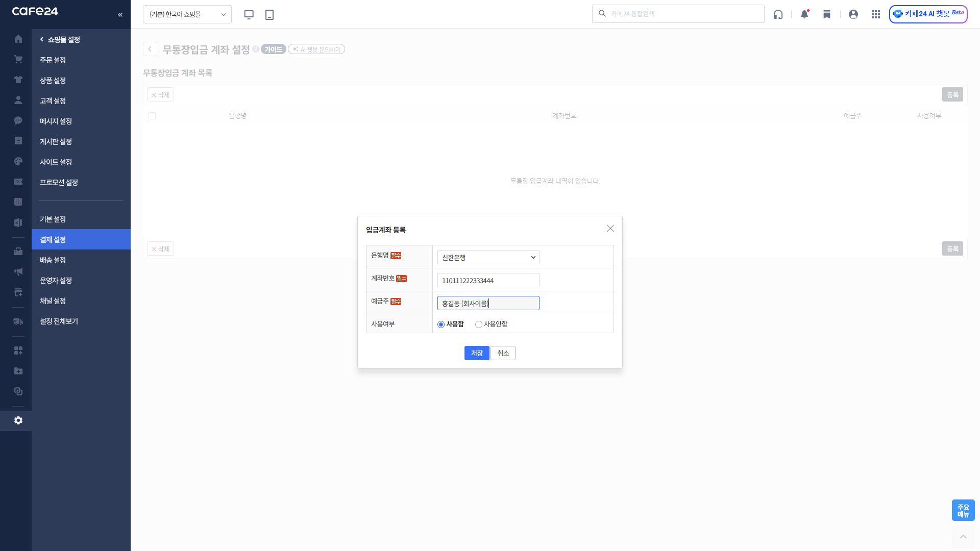
Task: Open the notifications bell icon
Action: tap(804, 14)
